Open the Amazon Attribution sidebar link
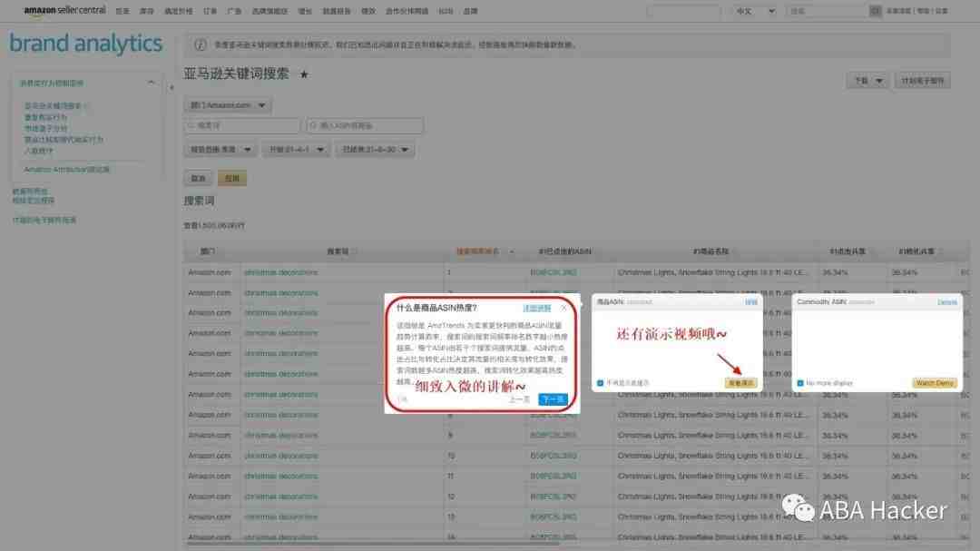980x551 pixels. [66, 170]
